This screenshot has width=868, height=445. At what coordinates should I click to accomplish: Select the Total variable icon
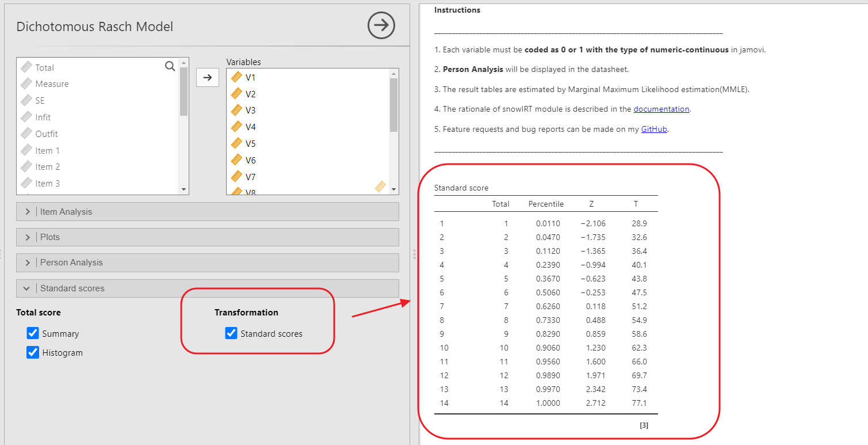(x=26, y=67)
